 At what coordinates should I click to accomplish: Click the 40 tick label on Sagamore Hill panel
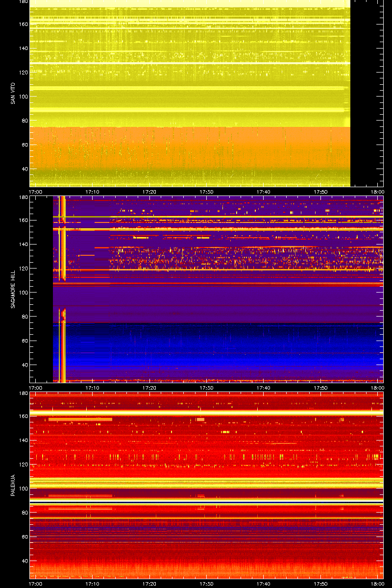point(25,365)
